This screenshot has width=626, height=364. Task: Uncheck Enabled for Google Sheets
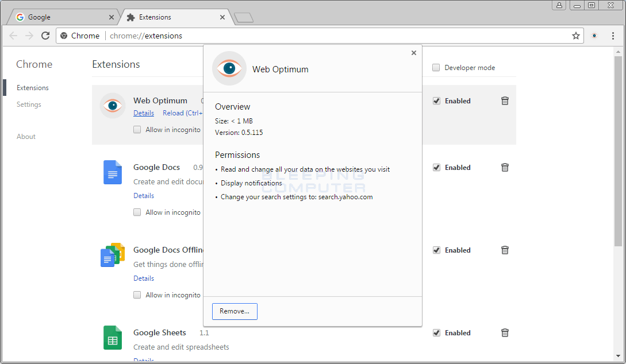point(436,332)
